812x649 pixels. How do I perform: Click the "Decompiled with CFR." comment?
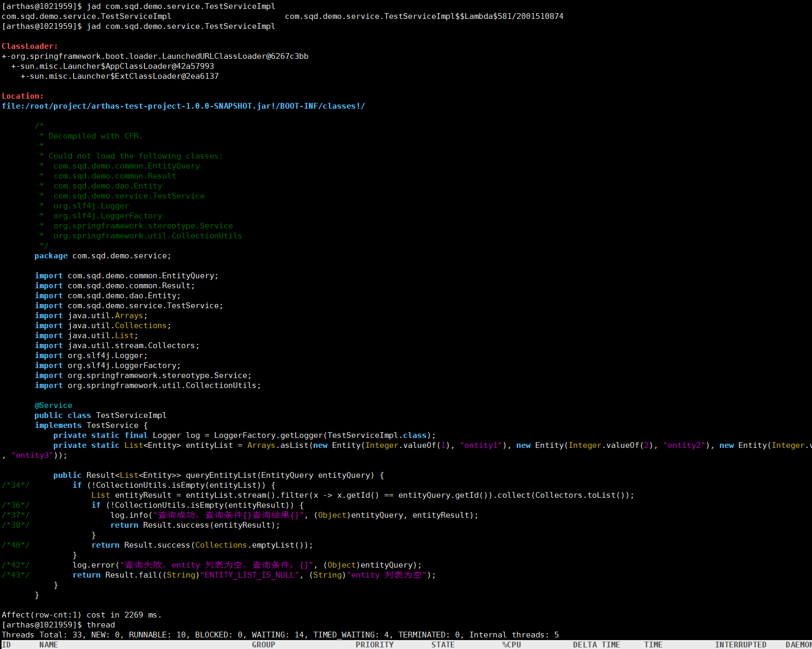(x=96, y=136)
